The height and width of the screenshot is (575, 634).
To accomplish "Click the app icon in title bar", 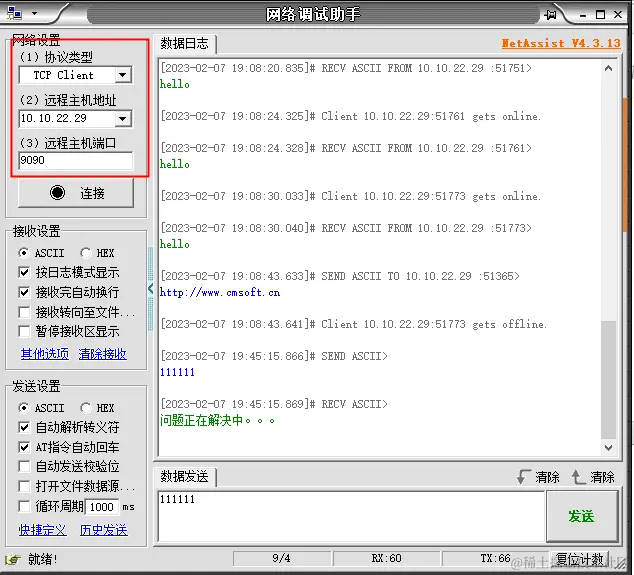I will click(x=15, y=14).
